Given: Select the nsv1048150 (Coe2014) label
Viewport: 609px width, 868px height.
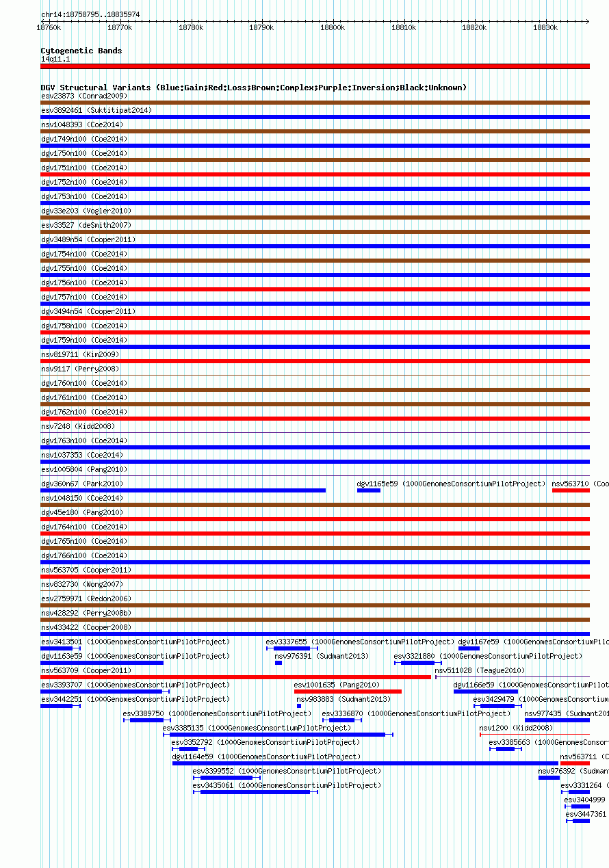Looking at the screenshot, I should pyautogui.click(x=82, y=498).
